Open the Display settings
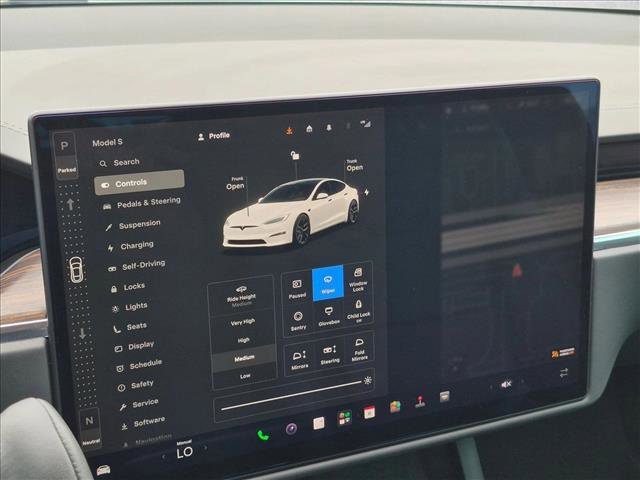 [x=134, y=347]
